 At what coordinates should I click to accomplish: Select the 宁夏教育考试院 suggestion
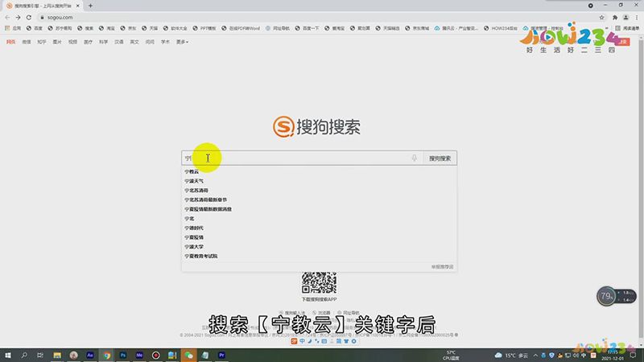200,256
